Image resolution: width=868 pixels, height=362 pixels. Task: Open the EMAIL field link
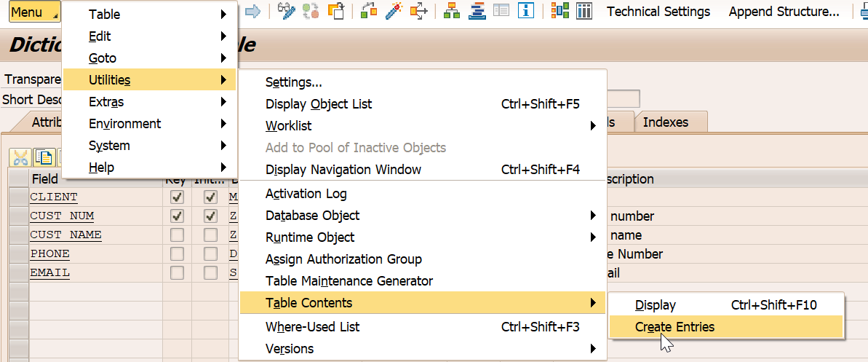point(49,272)
